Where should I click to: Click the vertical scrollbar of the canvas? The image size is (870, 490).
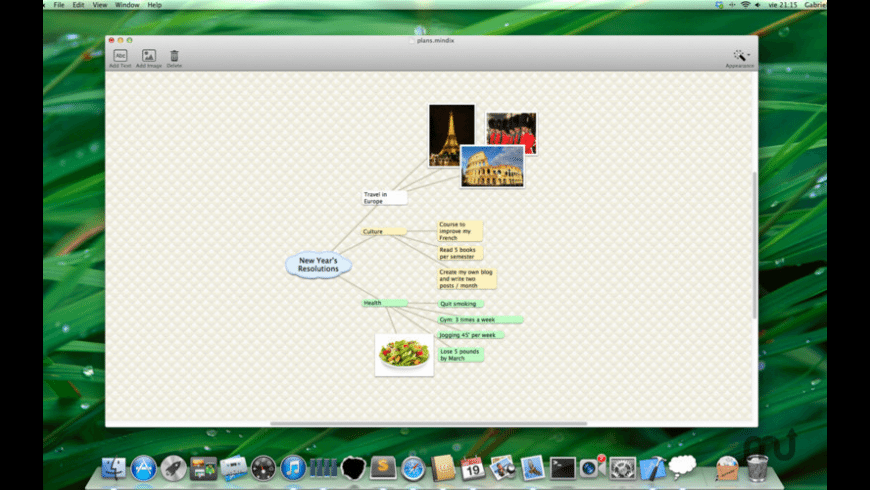(755, 244)
